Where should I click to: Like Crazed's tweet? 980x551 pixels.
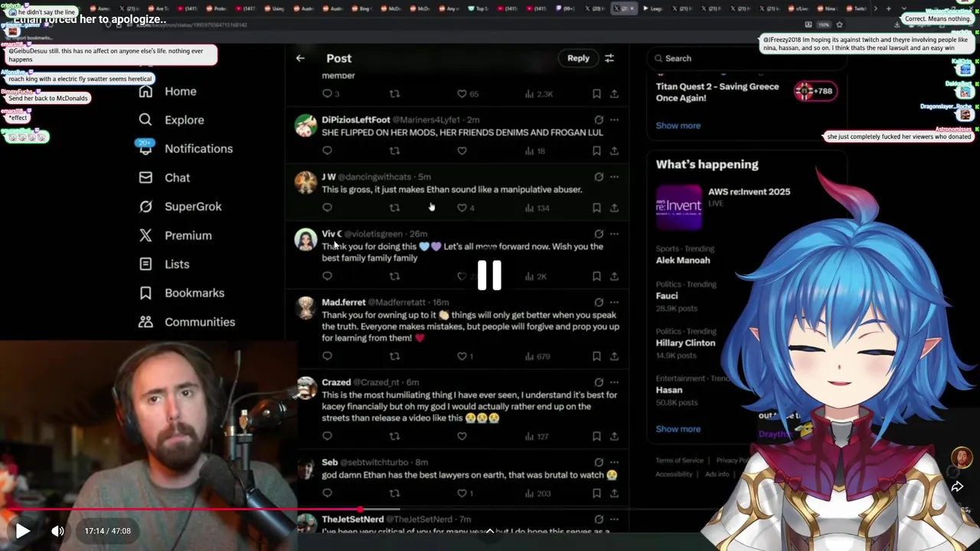pyautogui.click(x=462, y=436)
